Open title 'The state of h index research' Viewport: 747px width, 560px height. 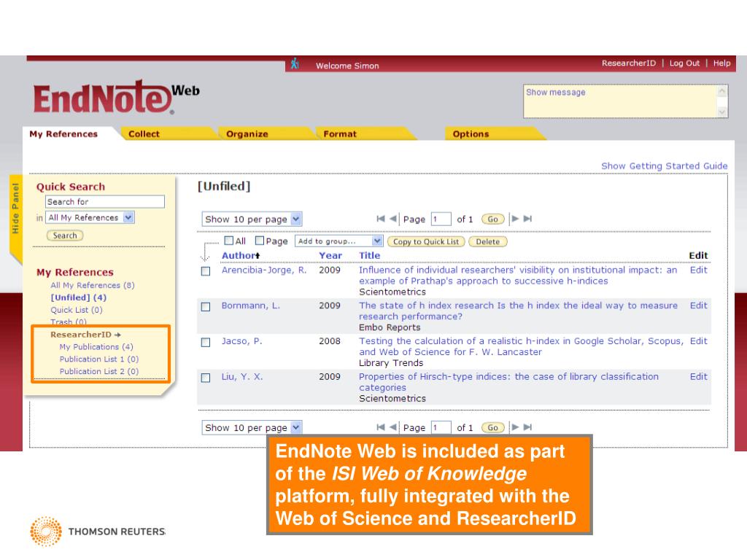[518, 311]
